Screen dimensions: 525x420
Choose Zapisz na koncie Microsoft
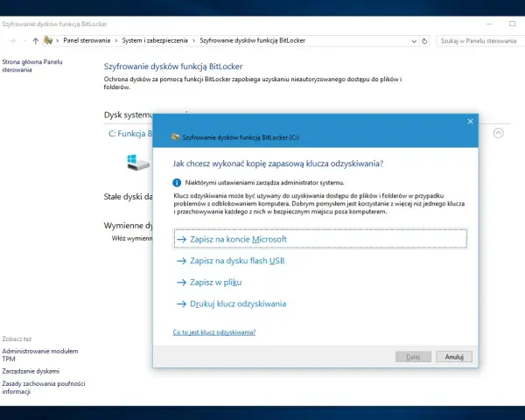click(320, 239)
